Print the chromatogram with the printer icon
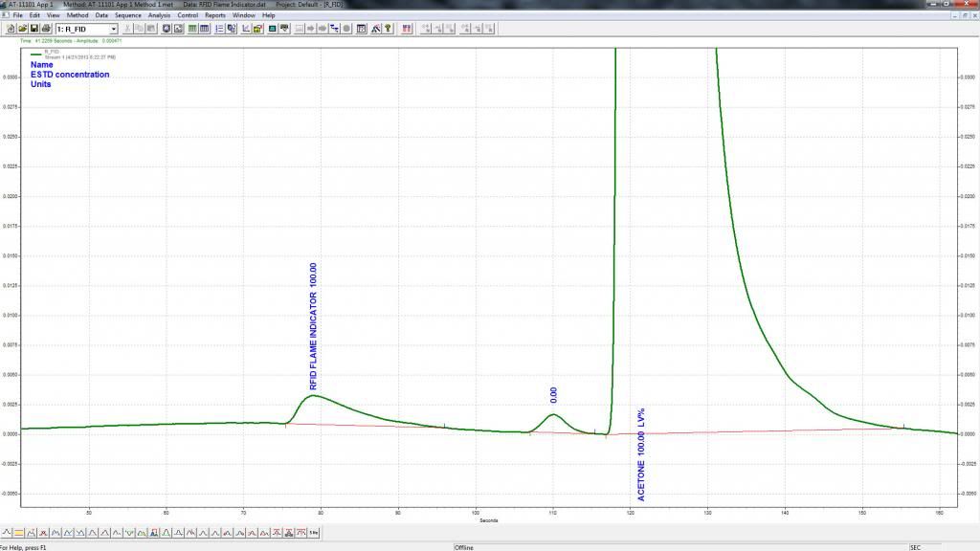The width and height of the screenshot is (980, 551). tap(45, 29)
